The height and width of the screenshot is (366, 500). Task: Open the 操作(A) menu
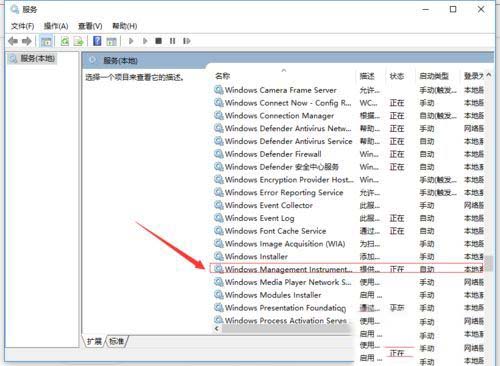[56, 26]
